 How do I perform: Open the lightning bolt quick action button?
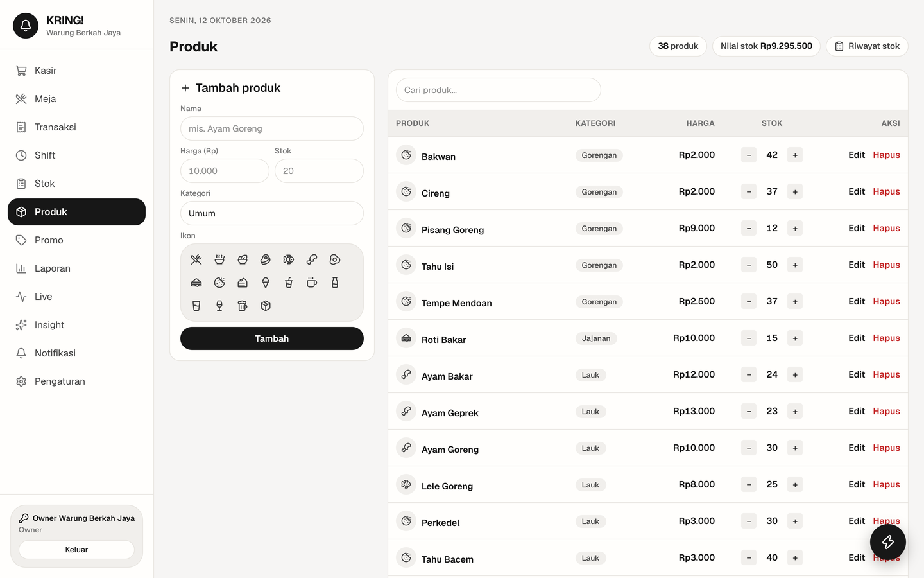pyautogui.click(x=888, y=542)
